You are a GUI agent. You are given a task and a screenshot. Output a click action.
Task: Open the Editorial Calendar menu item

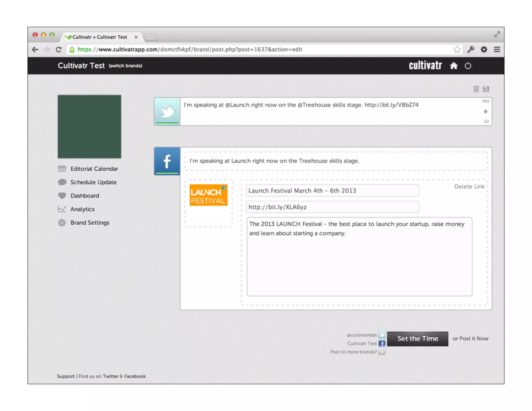(x=94, y=169)
